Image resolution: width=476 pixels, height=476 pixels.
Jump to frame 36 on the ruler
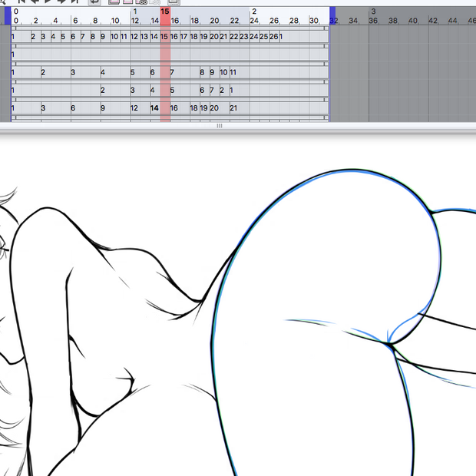pos(373,21)
